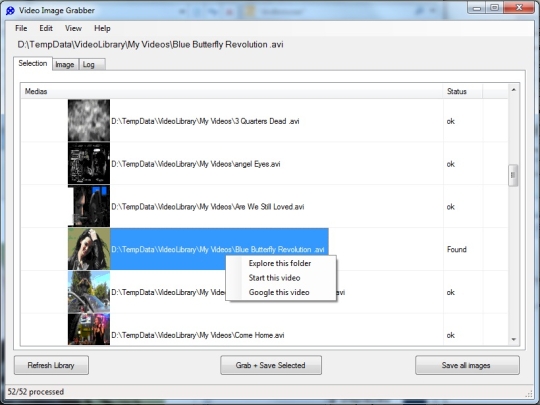Image resolution: width=540 pixels, height=405 pixels.
Task: Click Grab + Save Selected button
Action: (x=271, y=365)
